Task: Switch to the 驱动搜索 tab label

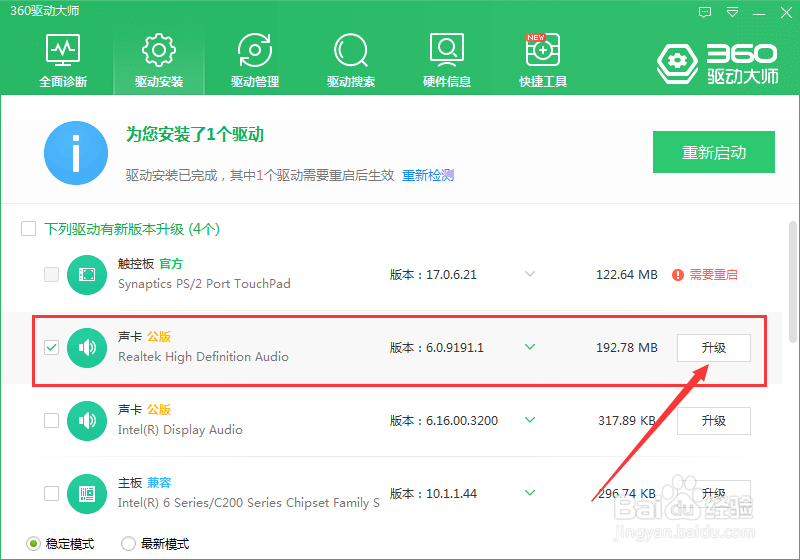Action: pos(351,82)
